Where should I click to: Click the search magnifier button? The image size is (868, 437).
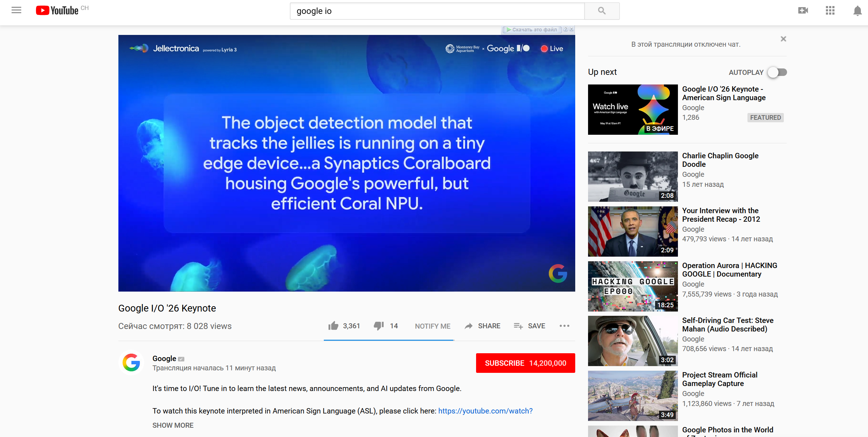coord(602,11)
